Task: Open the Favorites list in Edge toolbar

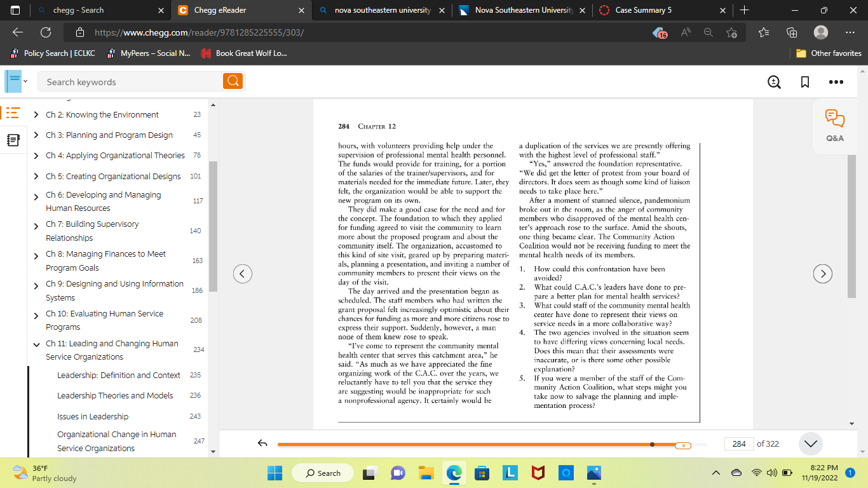Action: pyautogui.click(x=764, y=32)
